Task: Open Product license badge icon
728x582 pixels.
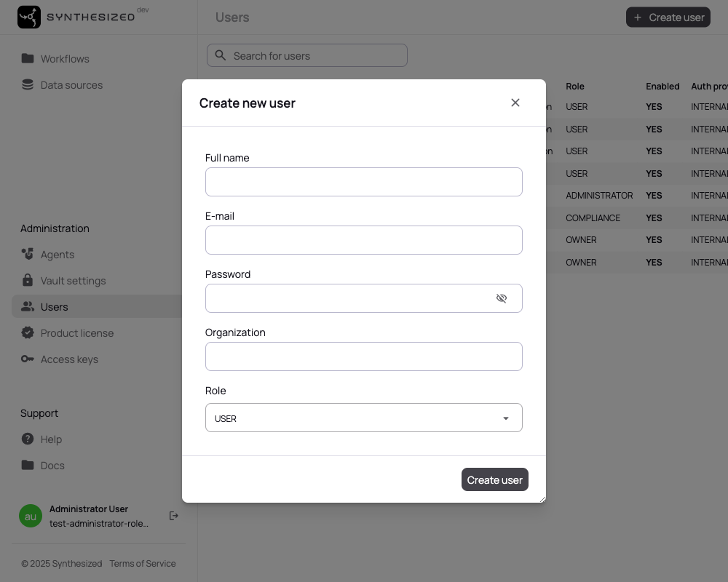Action: (x=28, y=332)
